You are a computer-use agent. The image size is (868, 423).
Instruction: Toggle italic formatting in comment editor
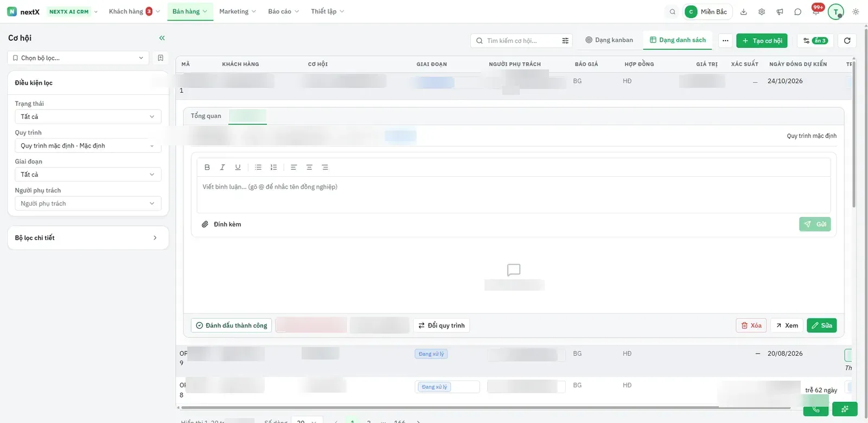tap(222, 168)
